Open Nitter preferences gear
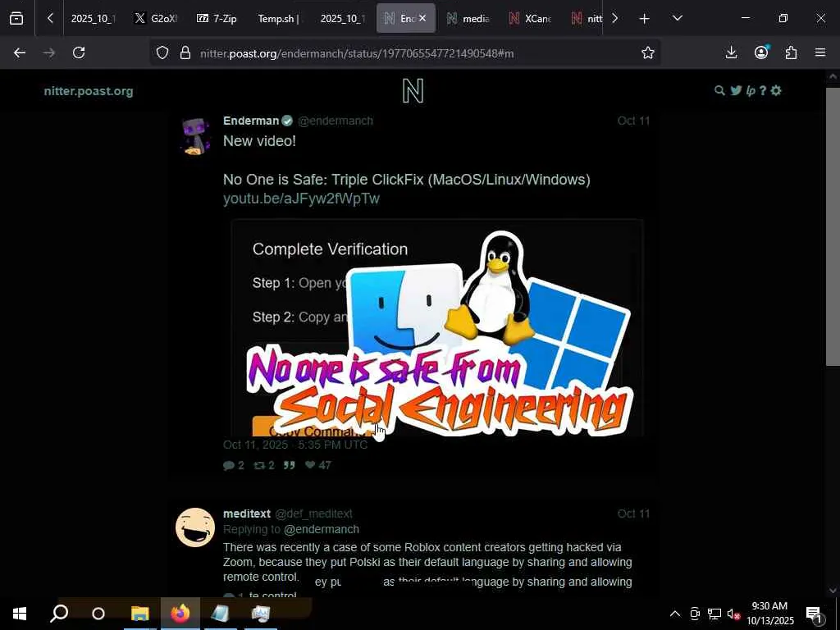 click(x=776, y=90)
